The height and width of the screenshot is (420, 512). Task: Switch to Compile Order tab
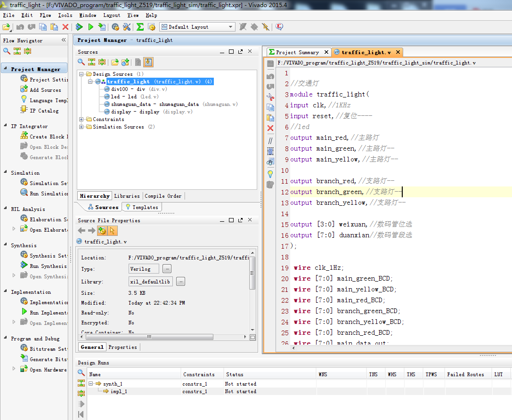[x=163, y=196]
